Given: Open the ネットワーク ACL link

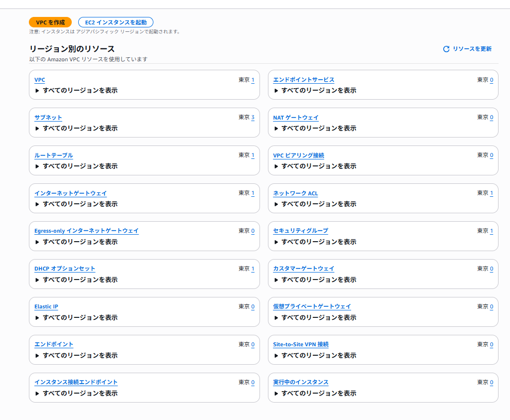Looking at the screenshot, I should (295, 193).
